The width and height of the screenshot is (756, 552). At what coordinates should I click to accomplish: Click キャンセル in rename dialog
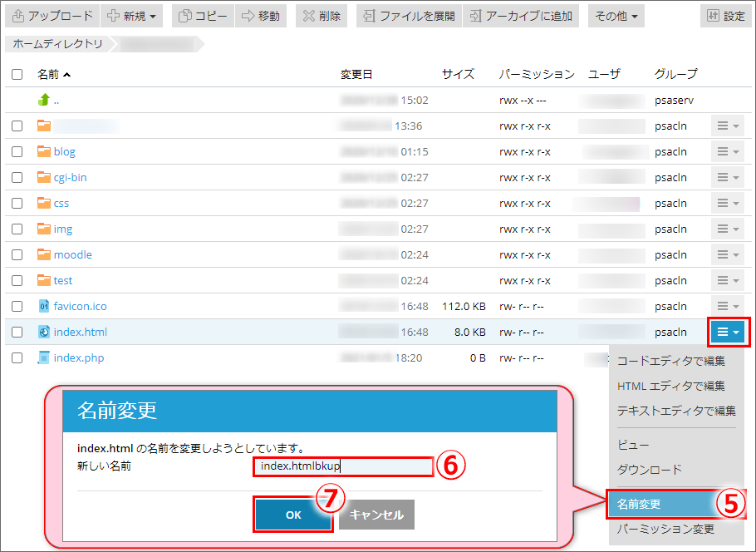(x=376, y=515)
